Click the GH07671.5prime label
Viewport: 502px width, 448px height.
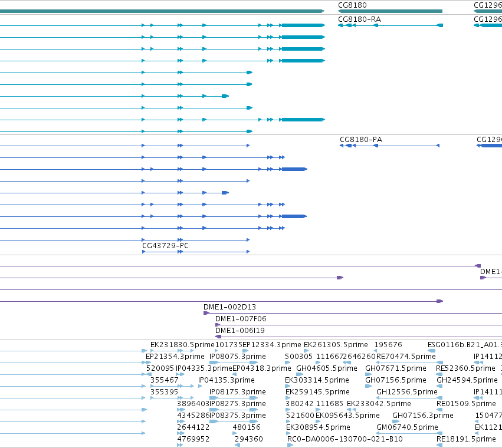[396, 368]
